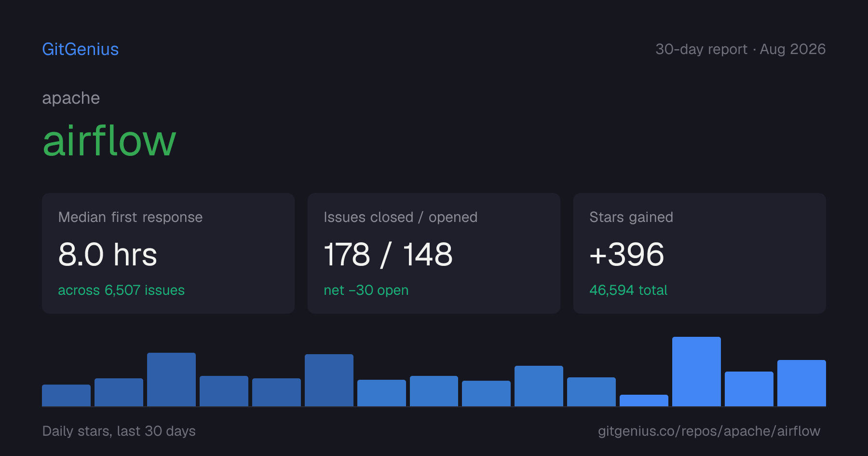Click the last bar of the daily stars chart
This screenshot has width=868, height=456.
click(801, 383)
